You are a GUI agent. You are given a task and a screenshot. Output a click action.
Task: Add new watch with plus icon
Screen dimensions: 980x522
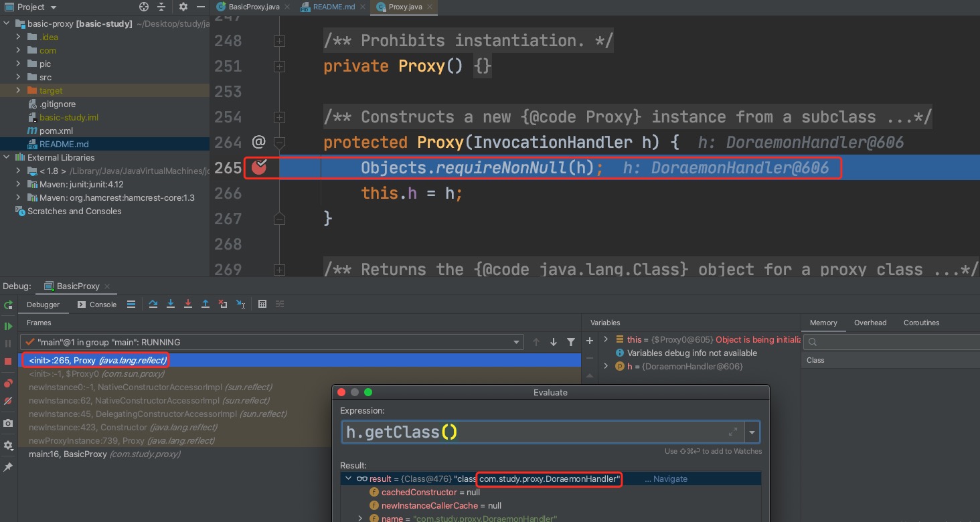coord(590,341)
